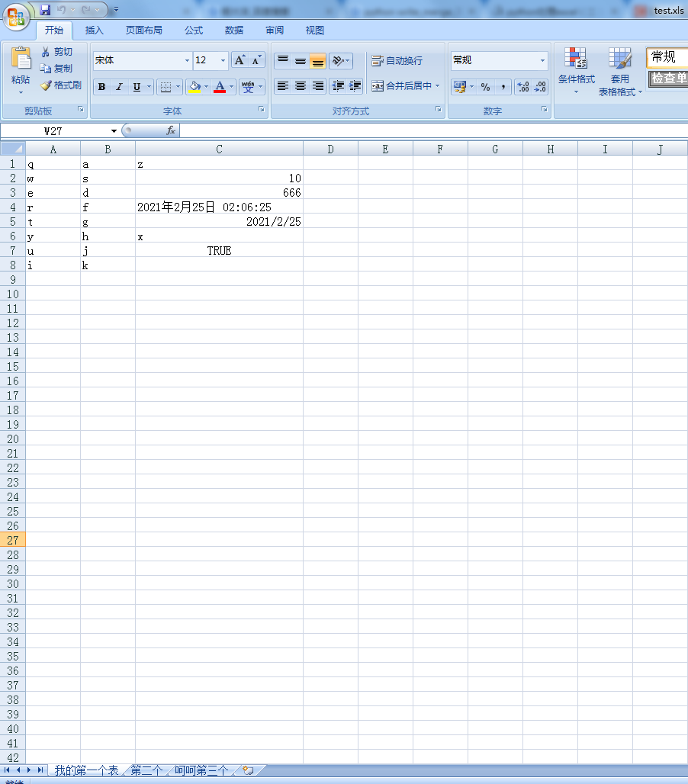Open 套用表格格式 table format menu

pos(620,72)
